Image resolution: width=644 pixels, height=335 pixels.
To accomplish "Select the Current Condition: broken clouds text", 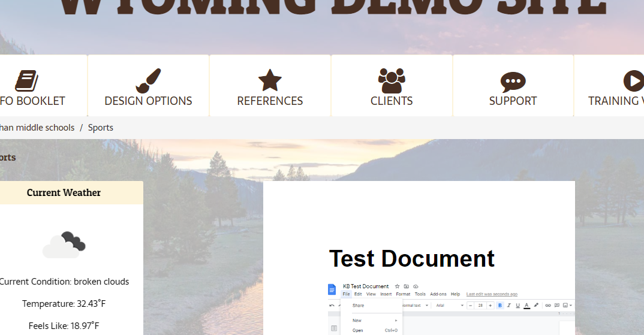I will [x=64, y=282].
